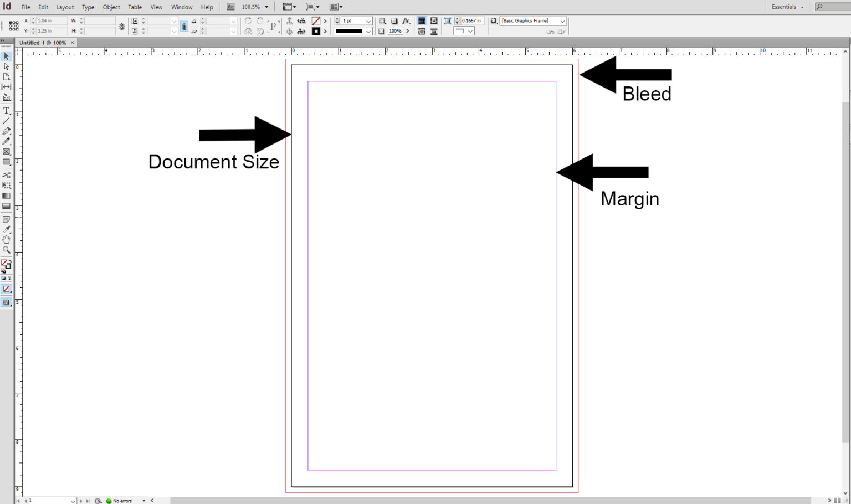851x504 pixels.
Task: Select the Line tool
Action: pyautogui.click(x=7, y=121)
